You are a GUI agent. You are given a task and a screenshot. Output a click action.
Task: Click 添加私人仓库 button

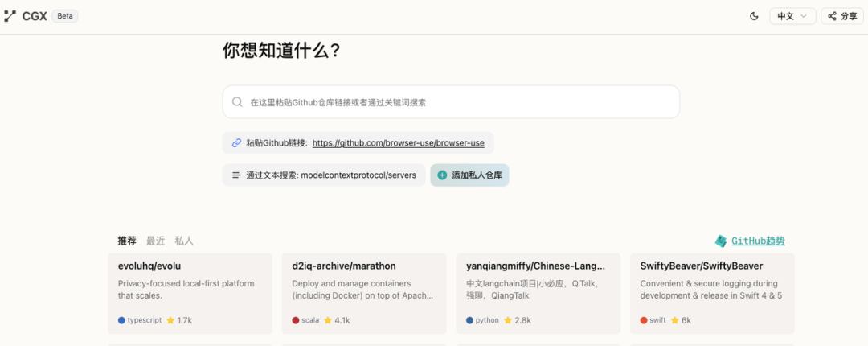point(469,175)
